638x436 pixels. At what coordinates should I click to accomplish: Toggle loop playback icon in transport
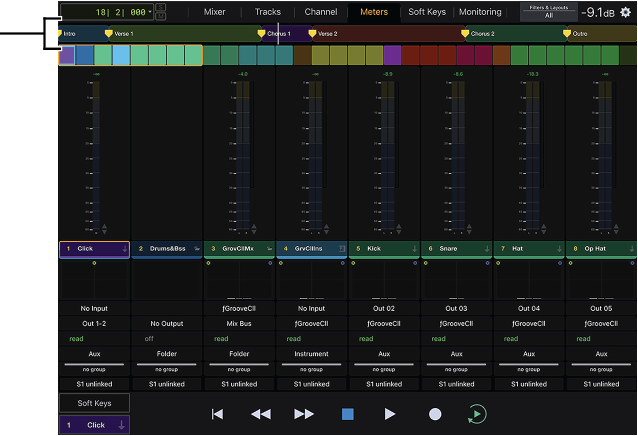coord(476,414)
